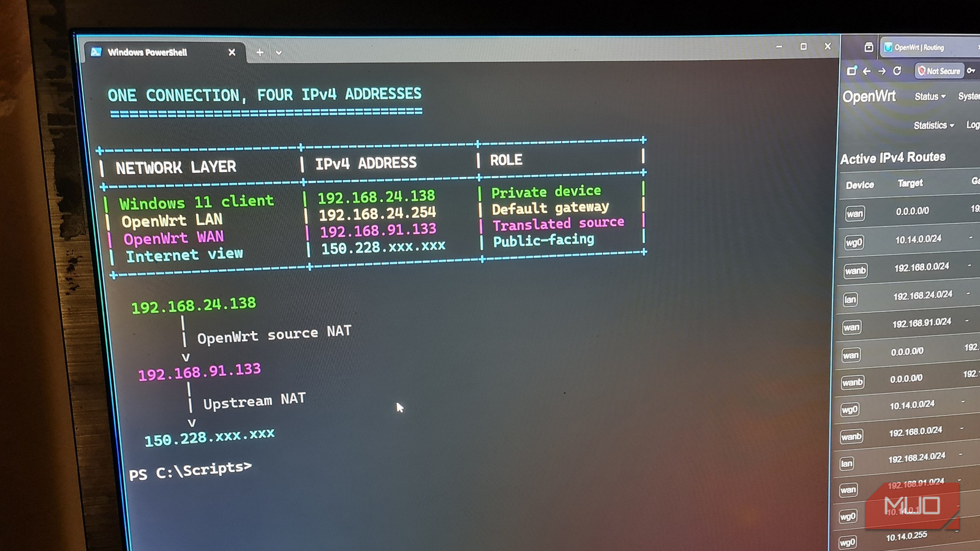Click the ROLE table header
The width and height of the screenshot is (980, 551).
click(x=506, y=160)
